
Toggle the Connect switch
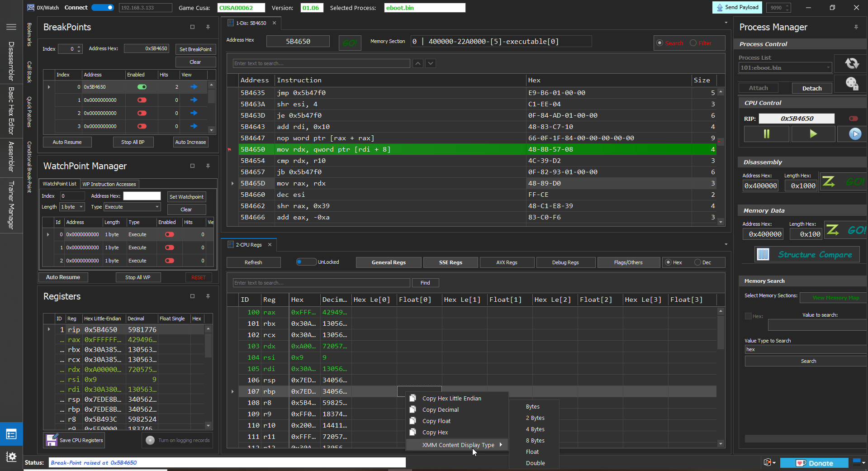103,8
